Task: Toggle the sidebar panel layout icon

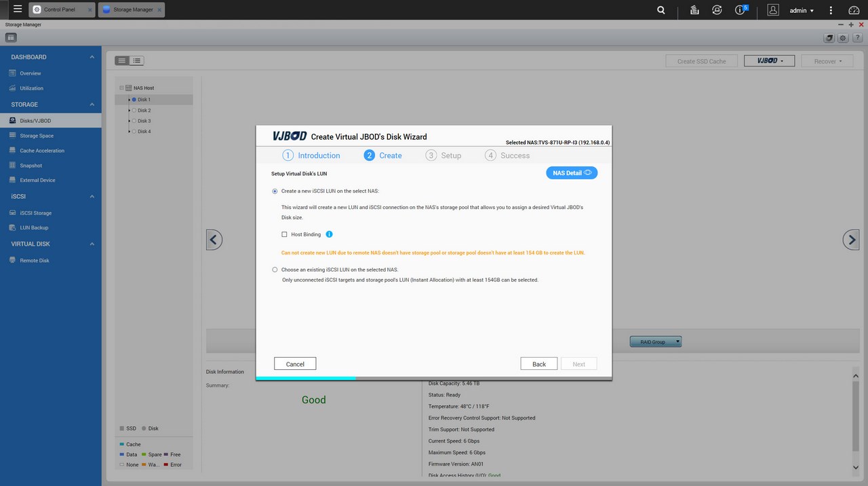Action: click(x=11, y=37)
